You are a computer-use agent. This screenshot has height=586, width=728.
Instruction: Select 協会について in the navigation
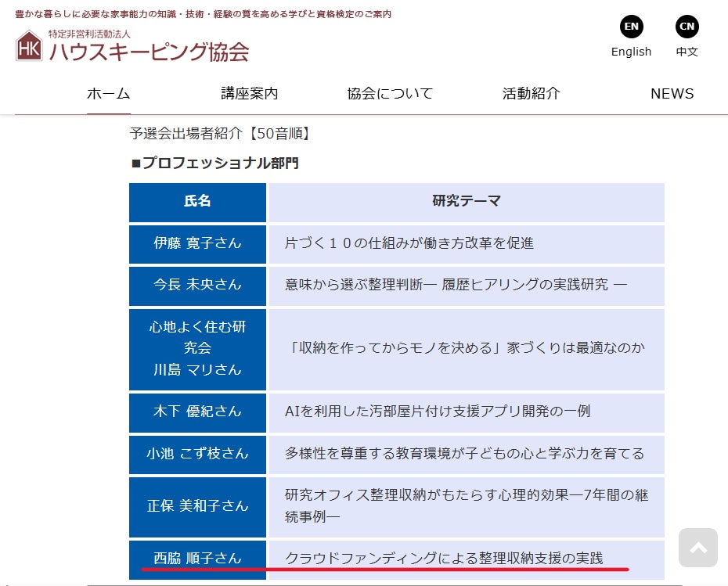(x=390, y=94)
